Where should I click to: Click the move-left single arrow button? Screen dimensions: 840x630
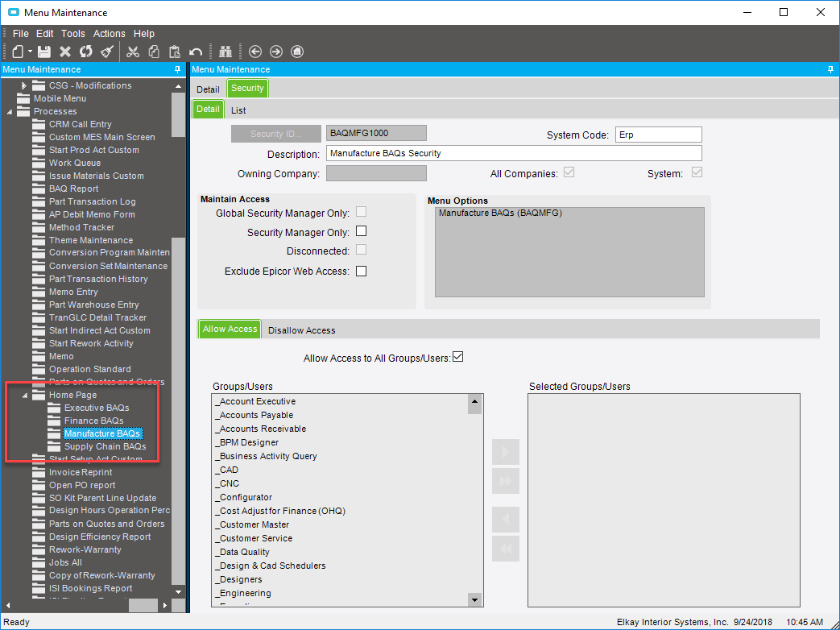coord(506,520)
